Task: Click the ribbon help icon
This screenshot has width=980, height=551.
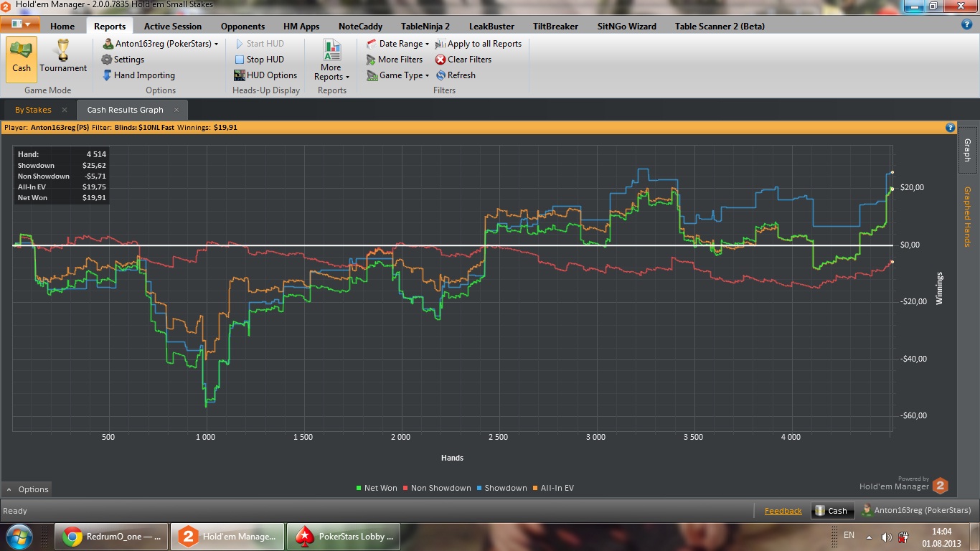Action: (x=966, y=24)
